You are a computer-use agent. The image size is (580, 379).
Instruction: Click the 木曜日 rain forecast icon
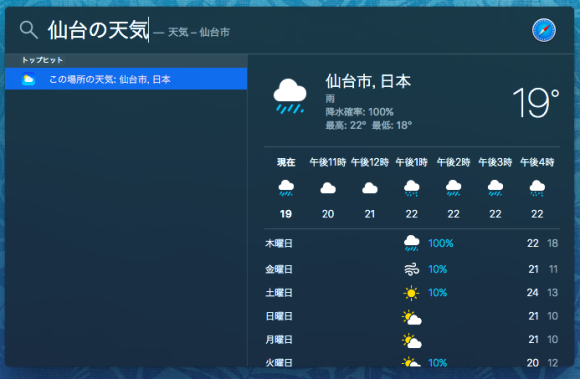(x=411, y=243)
